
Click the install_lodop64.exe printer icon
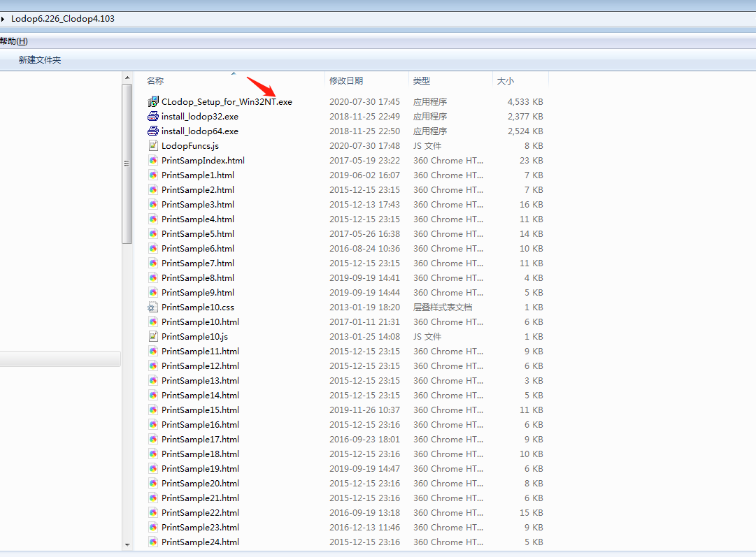click(x=153, y=131)
